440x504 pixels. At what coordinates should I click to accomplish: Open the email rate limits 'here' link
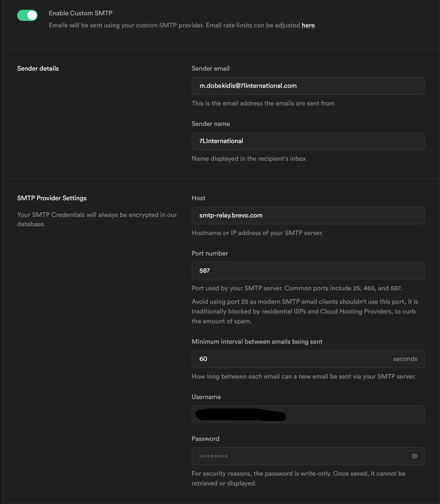coord(308,25)
